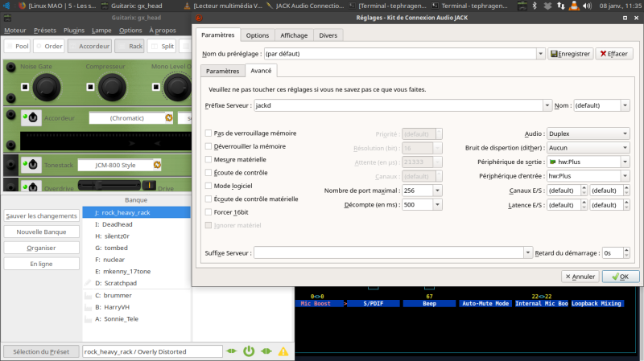
Task: Click the Compresseur knob
Action: 112,88
